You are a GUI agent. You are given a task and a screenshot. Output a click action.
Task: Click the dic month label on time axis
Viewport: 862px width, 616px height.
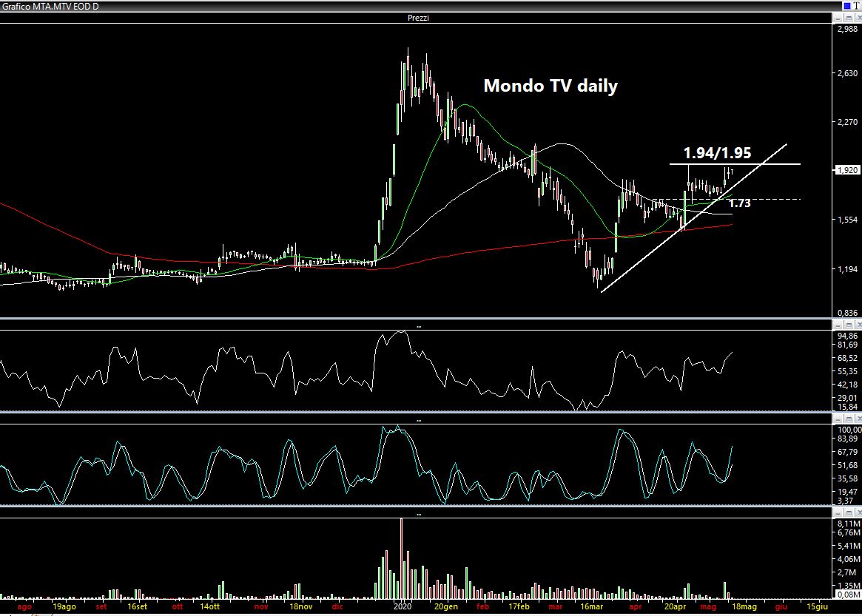337,606
